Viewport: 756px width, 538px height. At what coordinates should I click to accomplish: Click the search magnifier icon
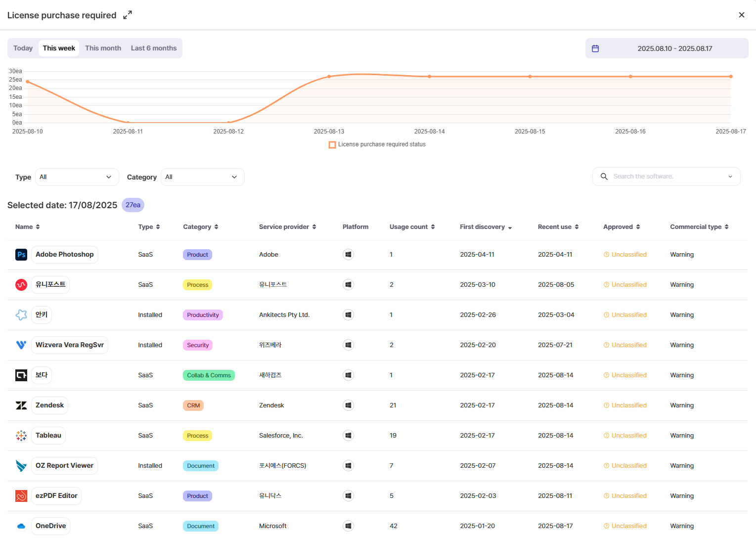[604, 177]
